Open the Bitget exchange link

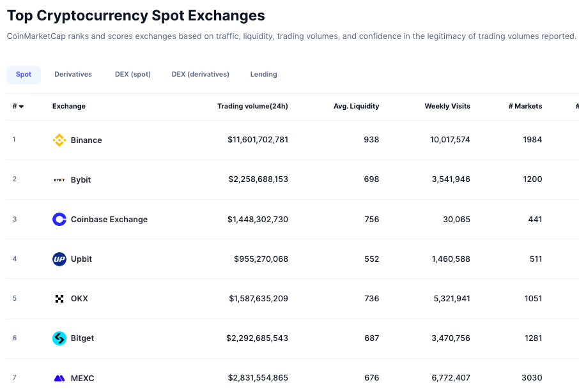tap(82, 338)
